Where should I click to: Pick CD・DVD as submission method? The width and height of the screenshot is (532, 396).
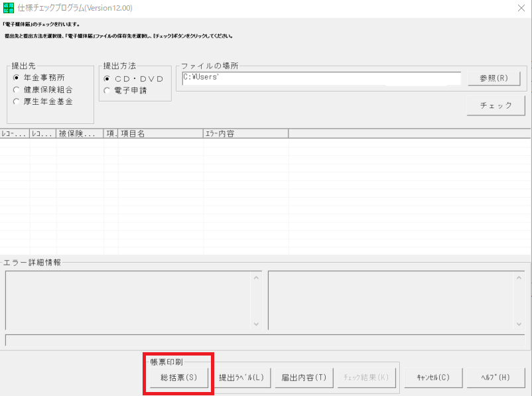(107, 79)
